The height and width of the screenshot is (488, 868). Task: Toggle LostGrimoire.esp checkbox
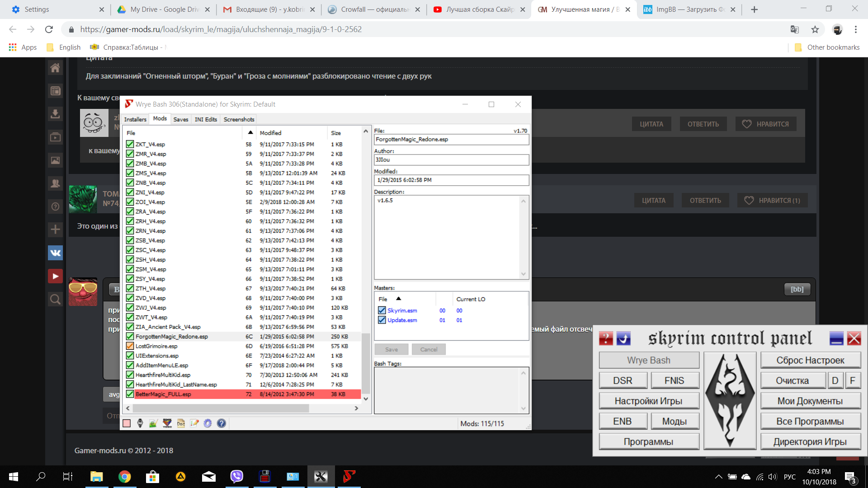[x=130, y=346]
